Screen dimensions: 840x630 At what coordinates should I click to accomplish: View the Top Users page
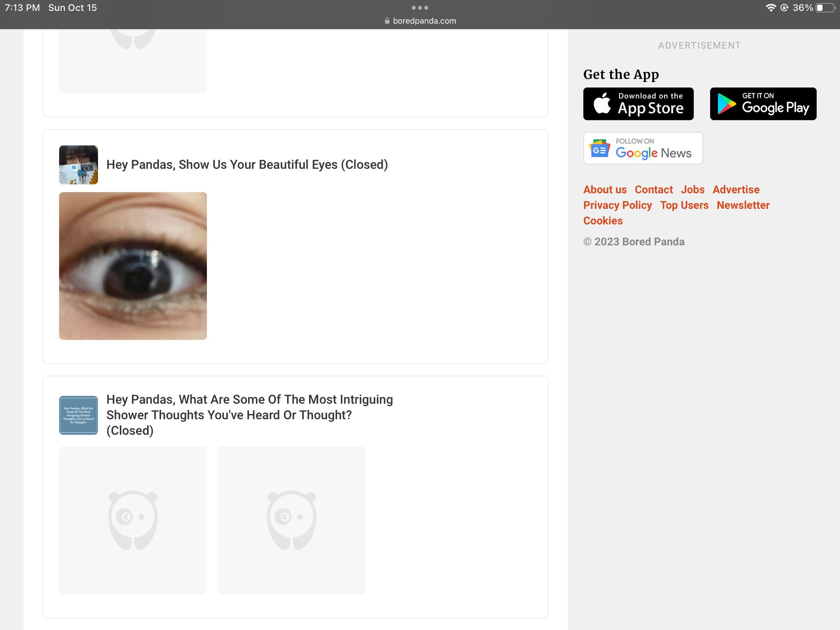[x=684, y=205]
